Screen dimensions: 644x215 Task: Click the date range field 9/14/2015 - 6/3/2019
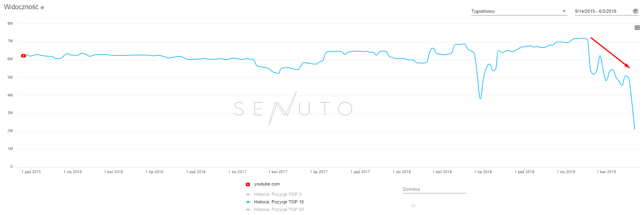(x=596, y=11)
